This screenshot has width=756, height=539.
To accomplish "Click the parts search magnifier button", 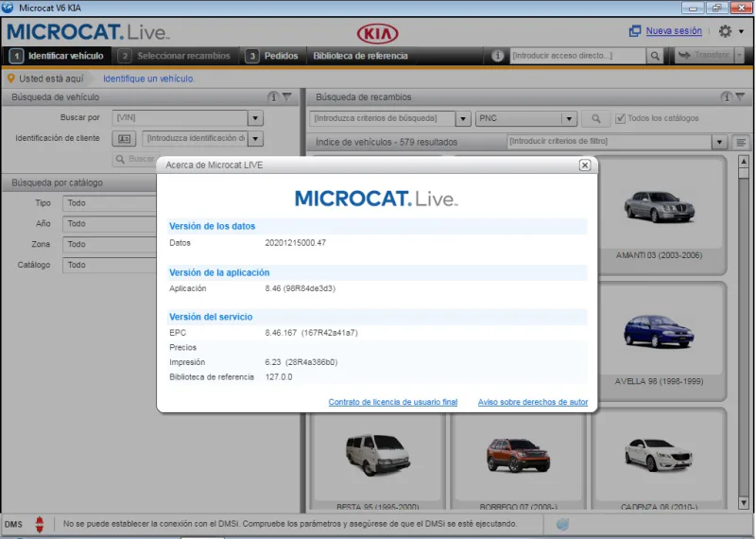I will pos(595,118).
